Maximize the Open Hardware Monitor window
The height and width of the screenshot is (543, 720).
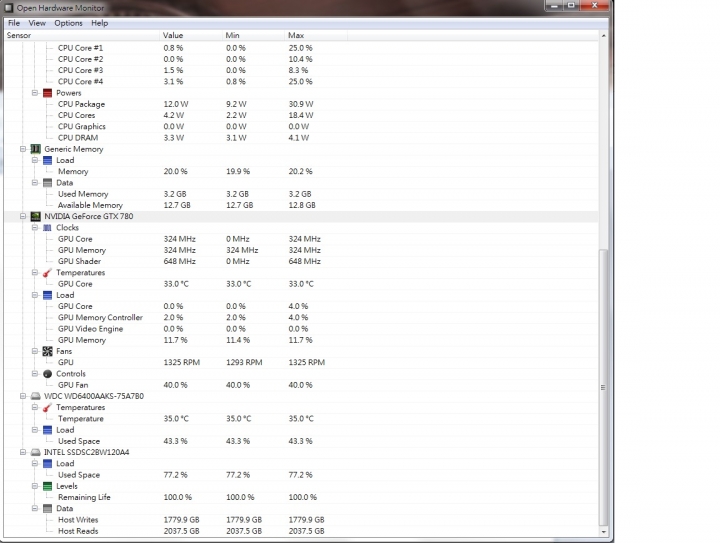(571, 6)
